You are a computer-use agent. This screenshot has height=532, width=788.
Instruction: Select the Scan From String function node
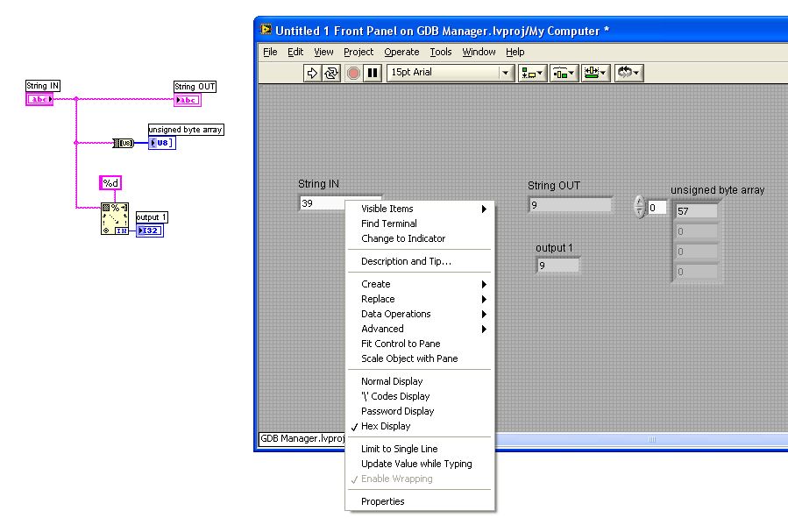click(x=115, y=218)
